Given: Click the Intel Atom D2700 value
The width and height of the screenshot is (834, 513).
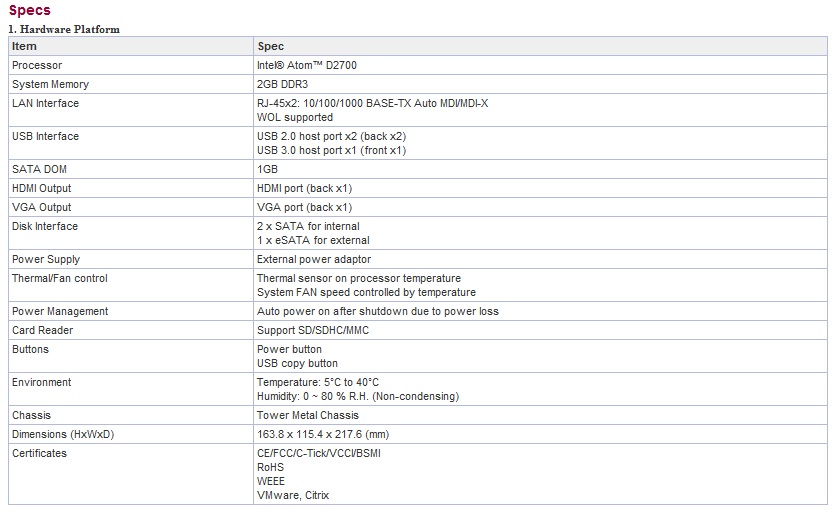Looking at the screenshot, I should pos(306,65).
